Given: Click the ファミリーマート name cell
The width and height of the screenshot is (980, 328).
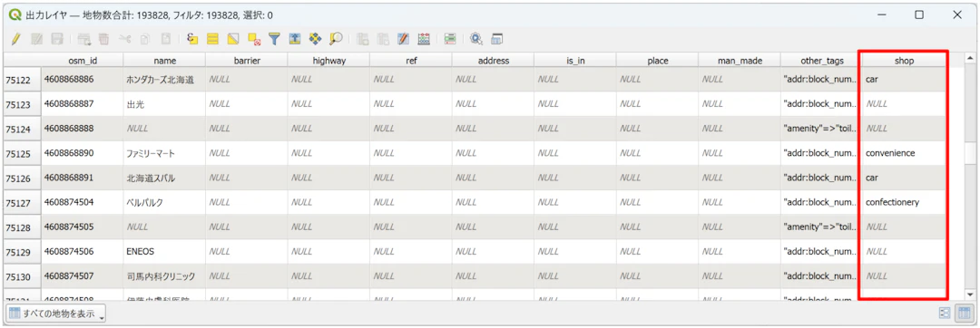Looking at the screenshot, I should (x=164, y=153).
